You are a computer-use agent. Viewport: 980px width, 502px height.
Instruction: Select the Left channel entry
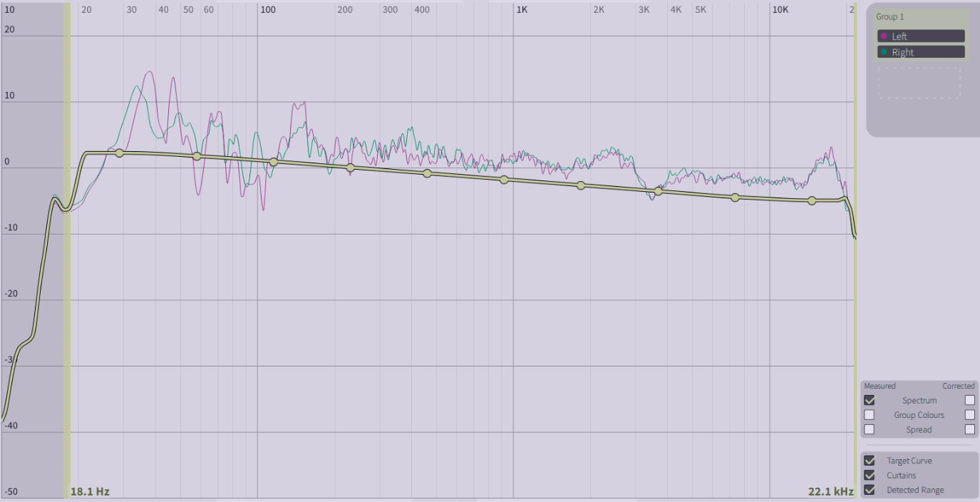tap(921, 36)
